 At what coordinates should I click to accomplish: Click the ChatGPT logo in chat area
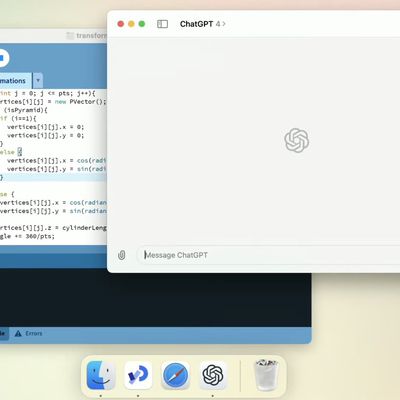[x=297, y=140]
